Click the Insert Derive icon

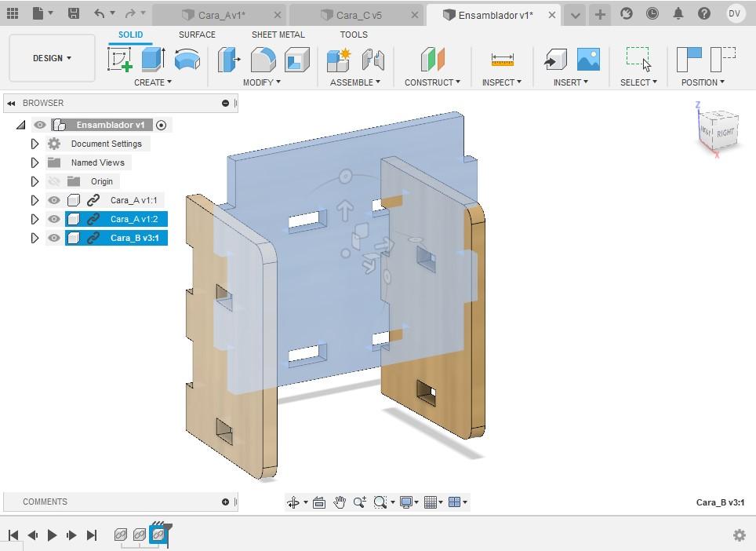(555, 60)
